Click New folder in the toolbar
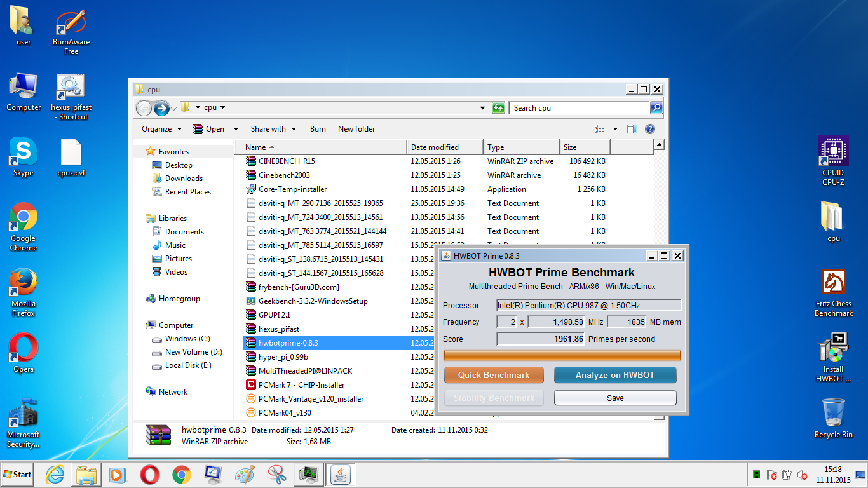868x488 pixels. 356,129
